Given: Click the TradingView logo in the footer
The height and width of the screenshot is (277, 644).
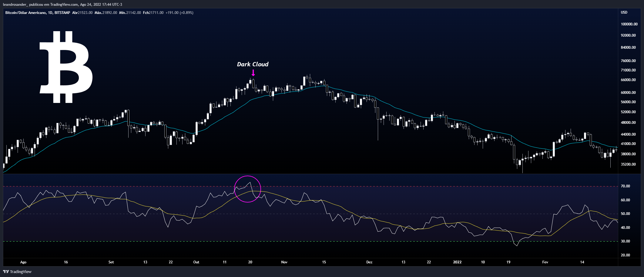Looking at the screenshot, I should click(x=17, y=272).
